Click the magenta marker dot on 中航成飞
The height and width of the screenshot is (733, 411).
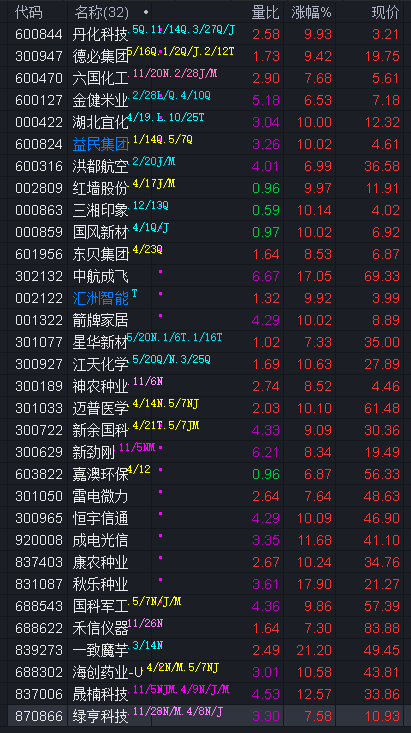(x=160, y=271)
